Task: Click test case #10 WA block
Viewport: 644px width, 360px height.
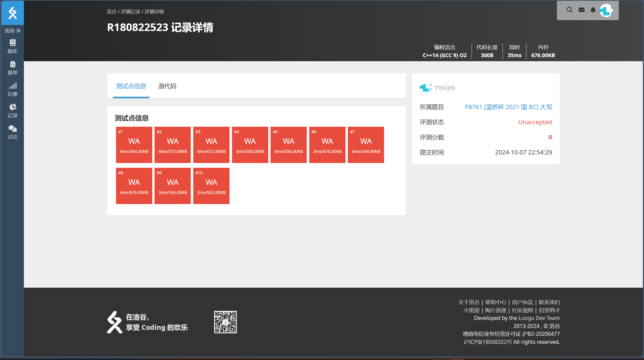Action: 211,186
